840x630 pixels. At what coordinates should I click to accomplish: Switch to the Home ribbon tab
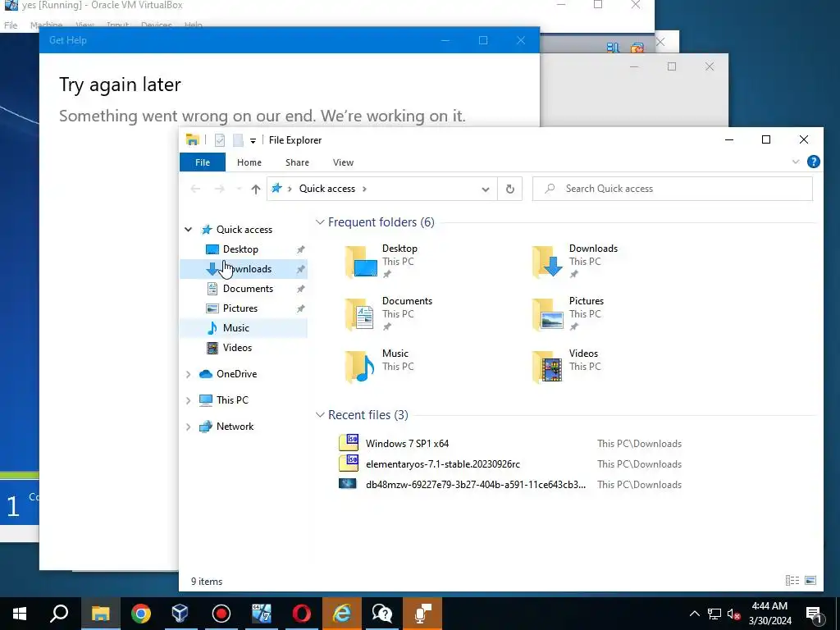coord(249,162)
